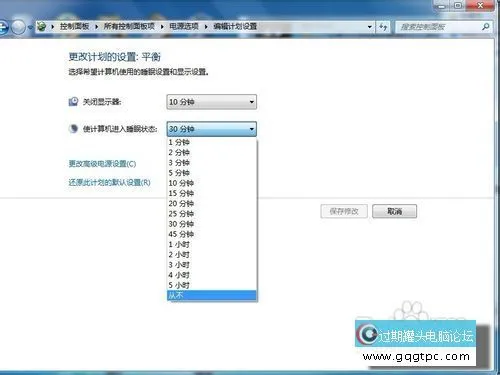Choose 20 分钟 in sleep list

tap(212, 204)
